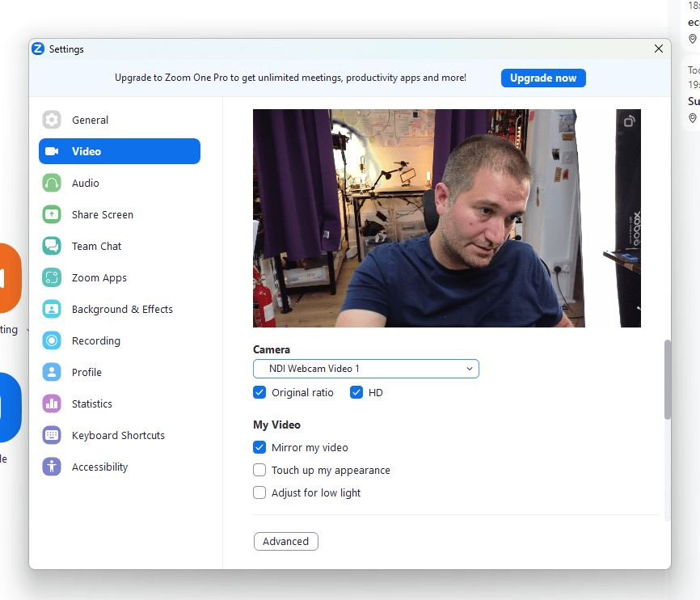The width and height of the screenshot is (700, 600).
Task: Click the Team Chat bubble icon
Action: tap(52, 246)
